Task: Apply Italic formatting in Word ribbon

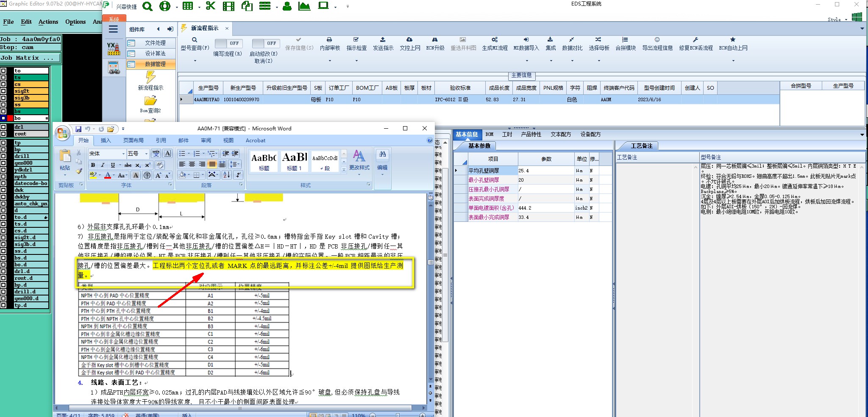Action: (103, 165)
